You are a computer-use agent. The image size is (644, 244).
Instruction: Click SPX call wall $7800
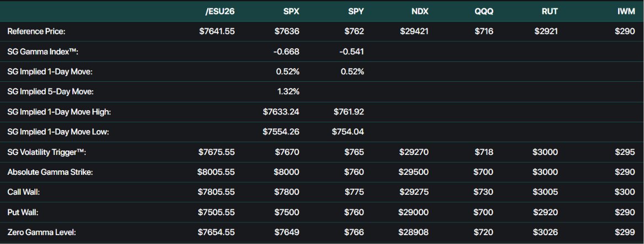(287, 192)
